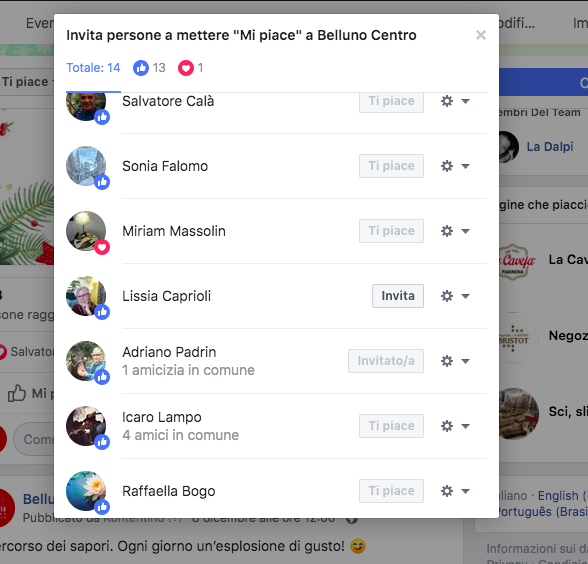Filter by the red heart reactions count

[x=190, y=68]
